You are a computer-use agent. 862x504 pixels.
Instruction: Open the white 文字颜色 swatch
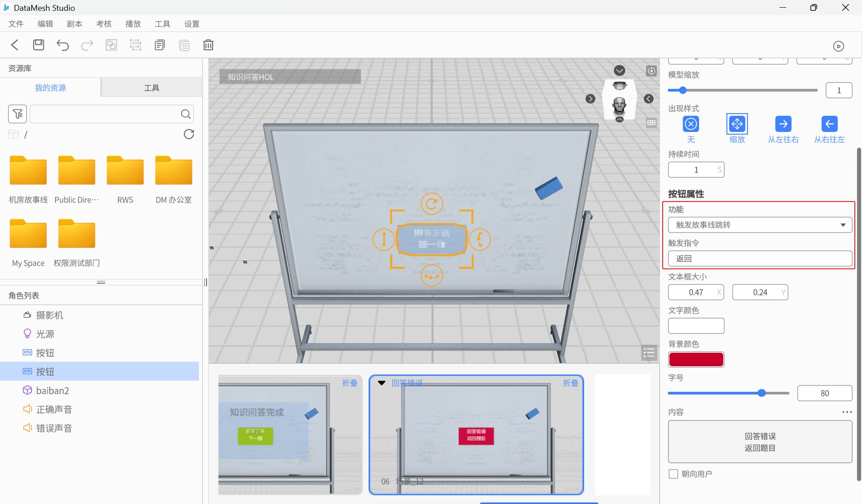696,326
